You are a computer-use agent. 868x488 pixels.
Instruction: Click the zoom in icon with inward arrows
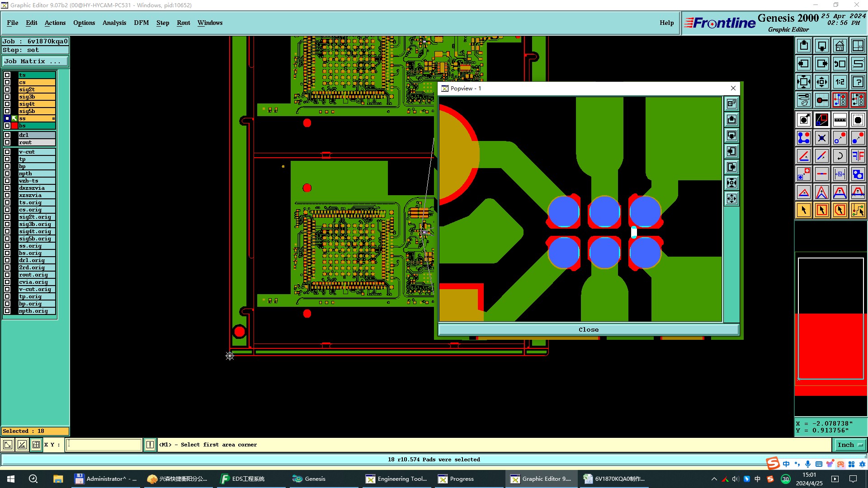[x=804, y=82]
